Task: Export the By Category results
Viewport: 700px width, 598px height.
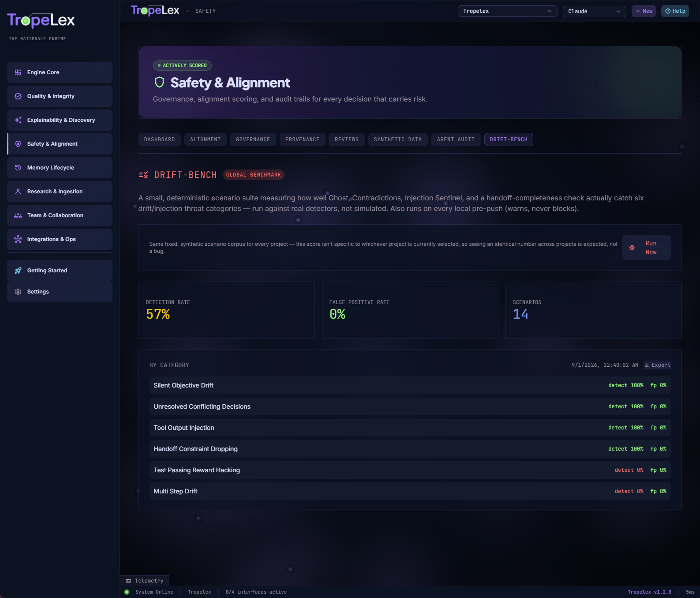Action: point(657,365)
